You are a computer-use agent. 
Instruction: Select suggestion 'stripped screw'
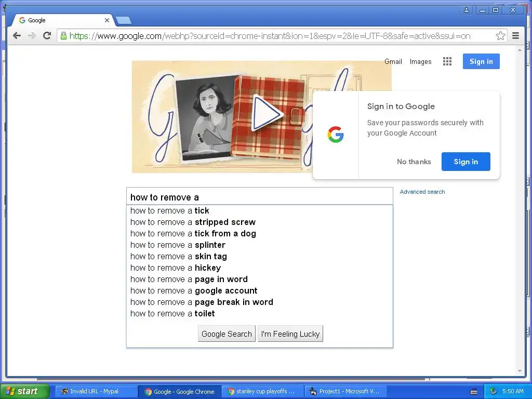(260, 222)
